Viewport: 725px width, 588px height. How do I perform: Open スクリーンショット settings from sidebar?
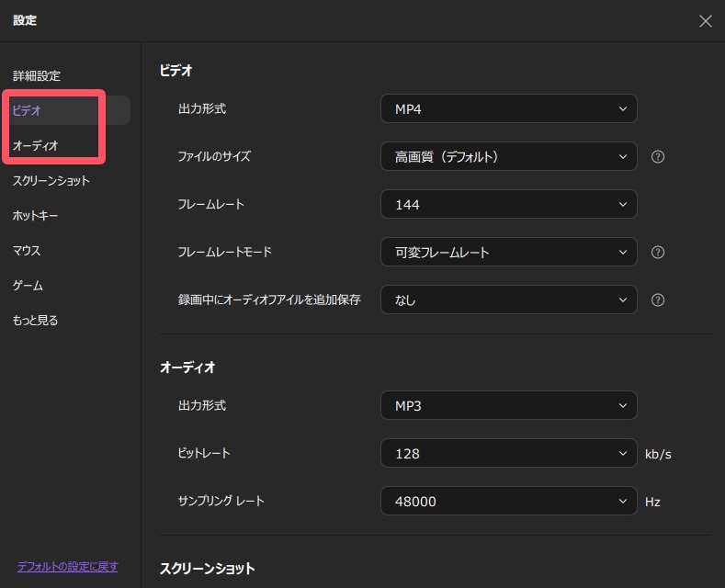(x=51, y=181)
